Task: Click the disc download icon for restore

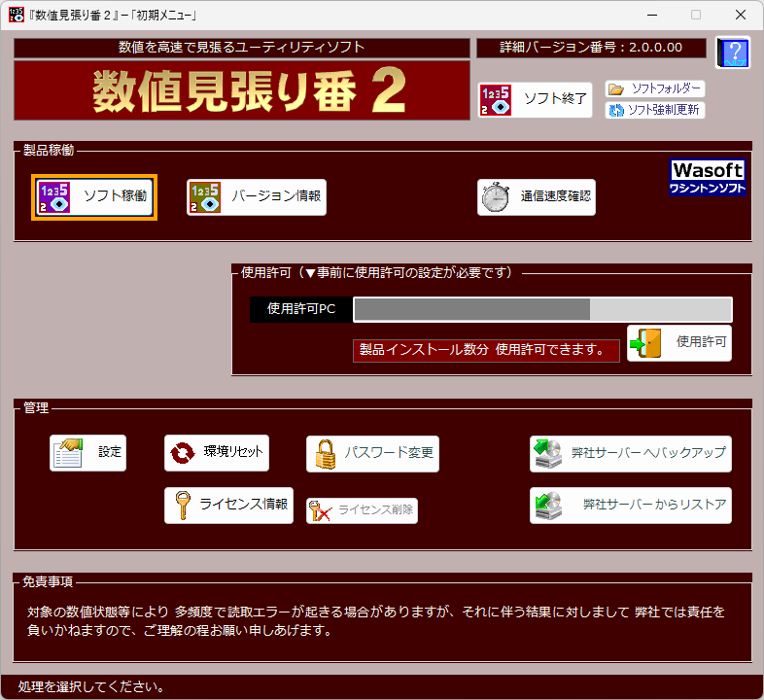Action: tap(548, 506)
